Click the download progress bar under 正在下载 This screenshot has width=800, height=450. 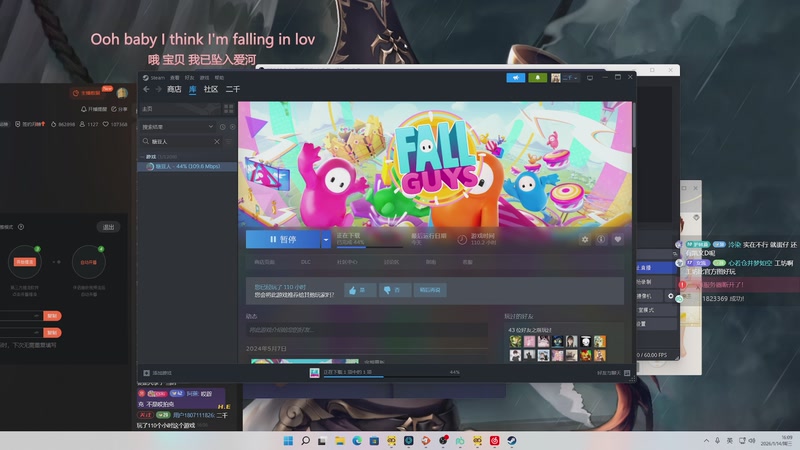click(x=369, y=247)
